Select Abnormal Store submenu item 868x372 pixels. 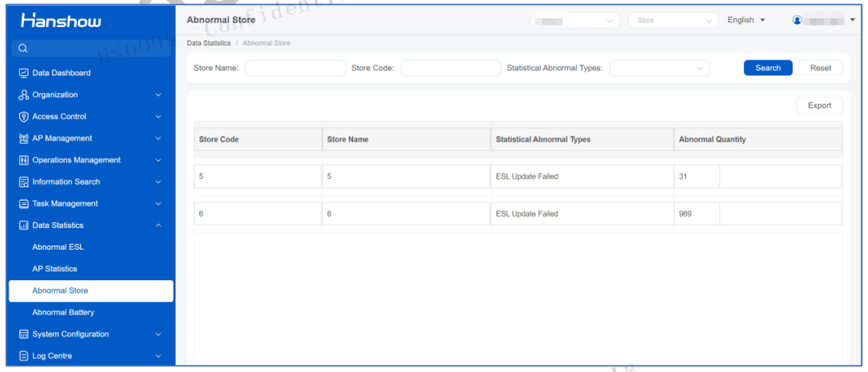click(x=91, y=291)
